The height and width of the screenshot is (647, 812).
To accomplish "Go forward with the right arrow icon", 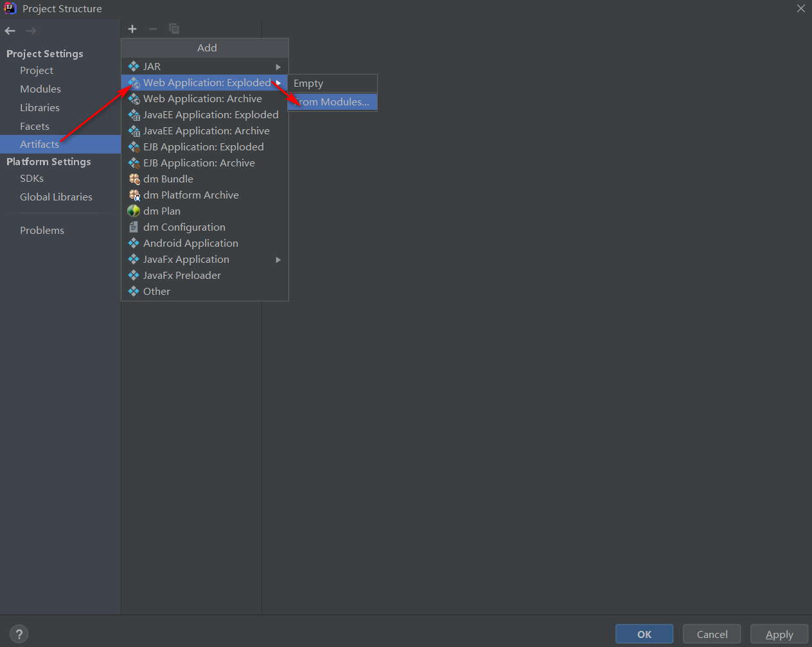I will tap(31, 31).
